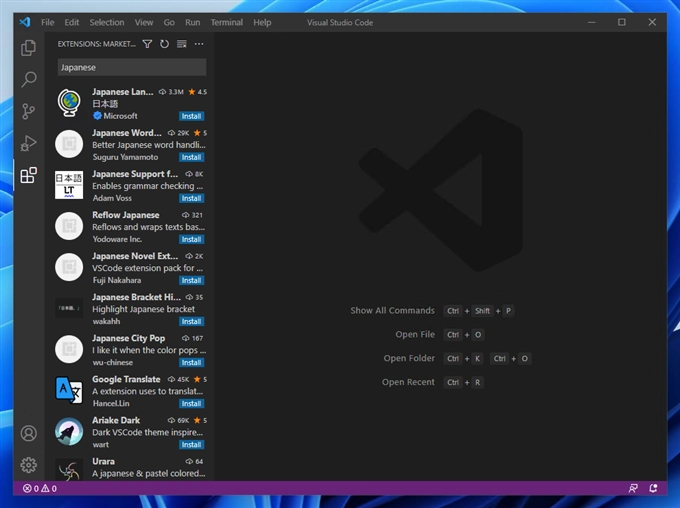Image resolution: width=680 pixels, height=508 pixels.
Task: Click the Open File shortcut hint
Action: pos(415,334)
